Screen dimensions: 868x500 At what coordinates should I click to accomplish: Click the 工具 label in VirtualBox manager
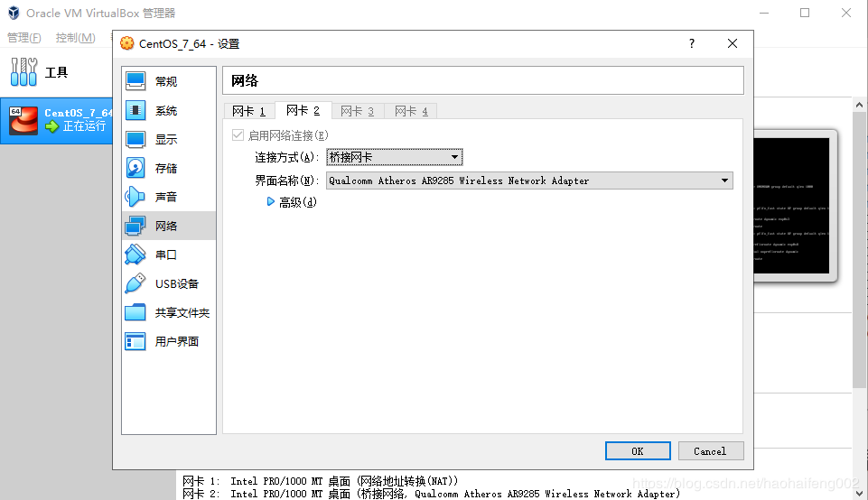coord(57,72)
